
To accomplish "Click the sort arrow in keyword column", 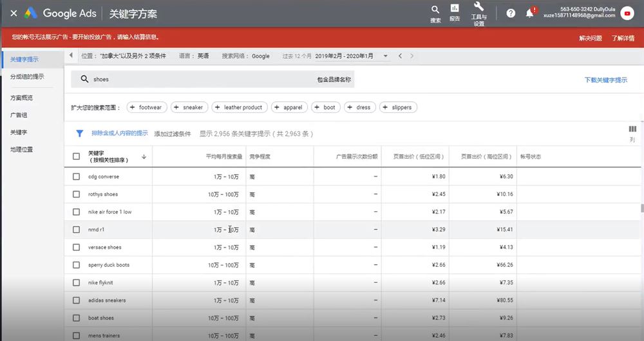I will [144, 156].
